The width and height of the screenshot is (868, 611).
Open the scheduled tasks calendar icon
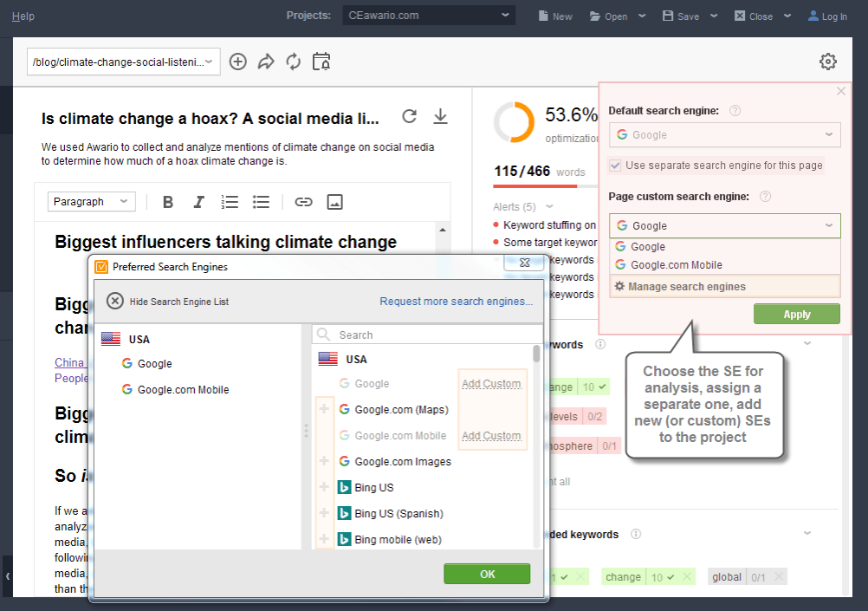pyautogui.click(x=321, y=62)
